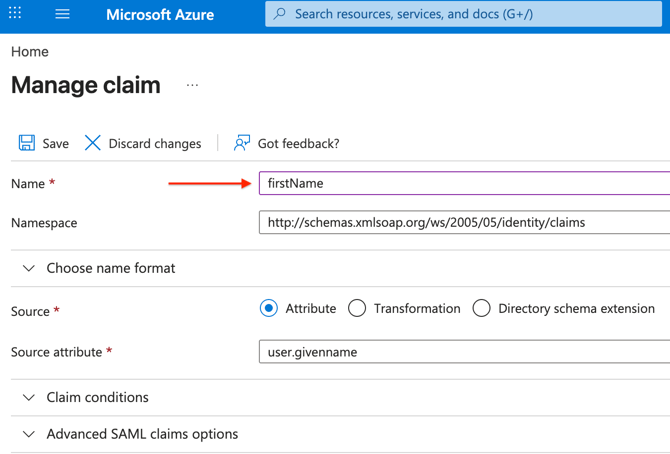Go to the Home breadcrumb
670x454 pixels.
tap(30, 51)
